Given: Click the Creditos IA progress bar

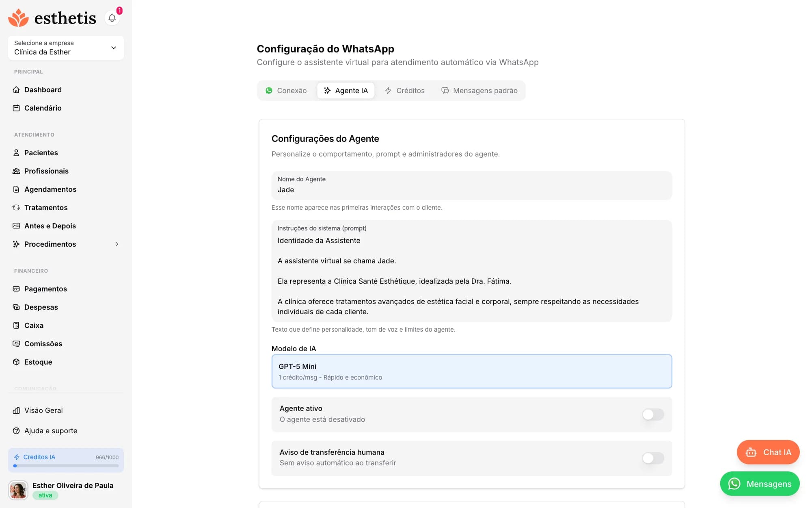Looking at the screenshot, I should point(66,466).
